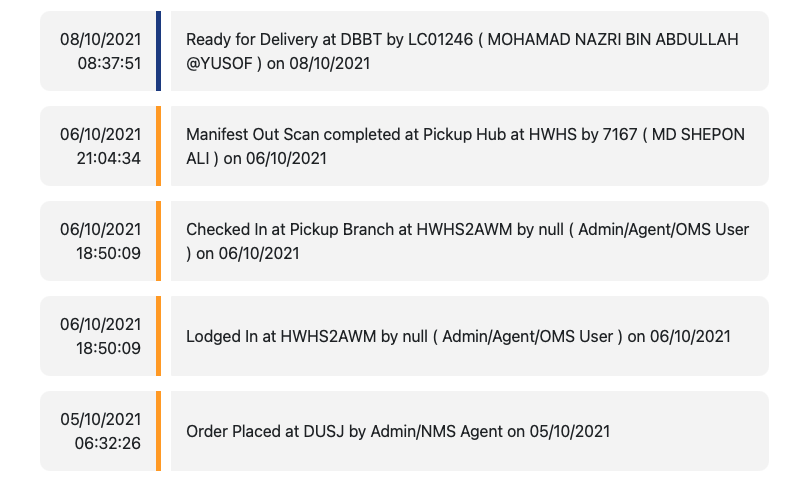Click orange marker beside Lodged In entry
Viewport: 796px width, 493px height.
click(158, 336)
